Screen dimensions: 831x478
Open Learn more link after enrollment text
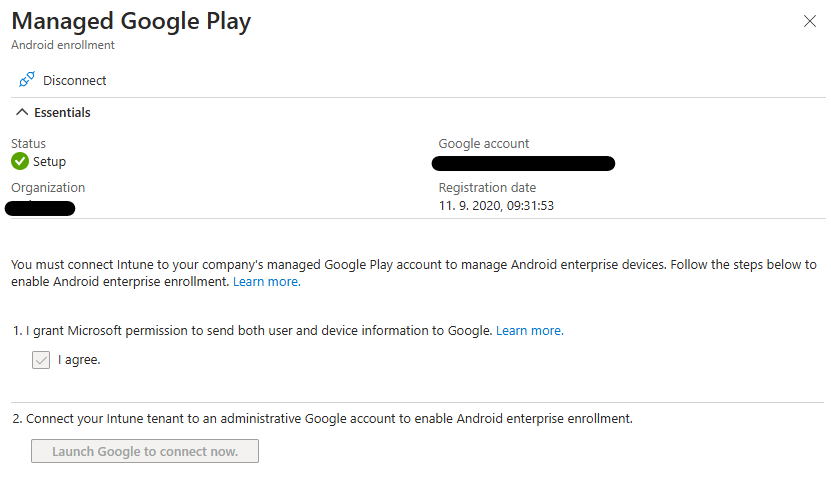pos(267,281)
